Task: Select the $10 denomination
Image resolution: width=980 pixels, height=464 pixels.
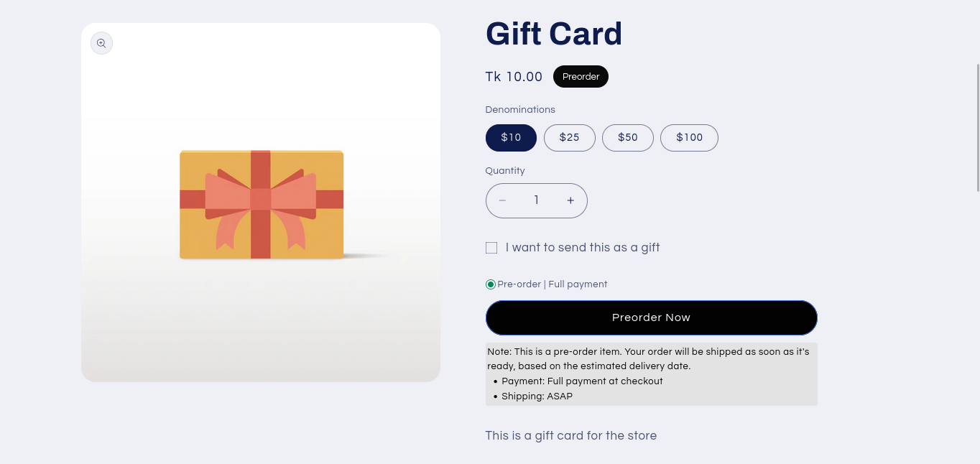Action: pos(511,138)
